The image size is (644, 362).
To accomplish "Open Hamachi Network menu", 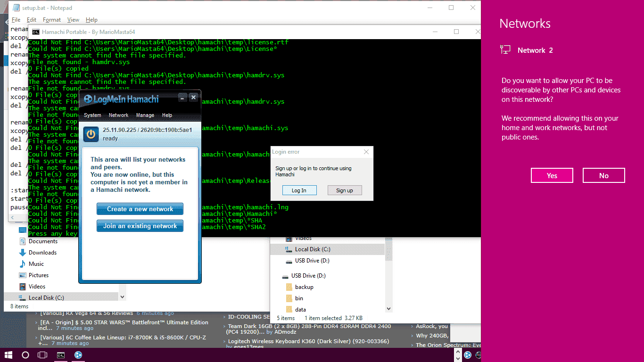I will click(x=118, y=115).
